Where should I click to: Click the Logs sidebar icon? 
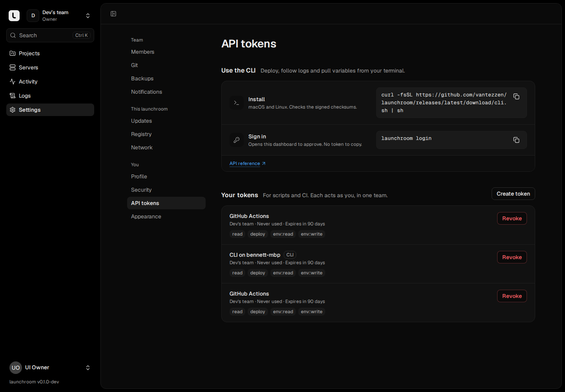tap(13, 96)
